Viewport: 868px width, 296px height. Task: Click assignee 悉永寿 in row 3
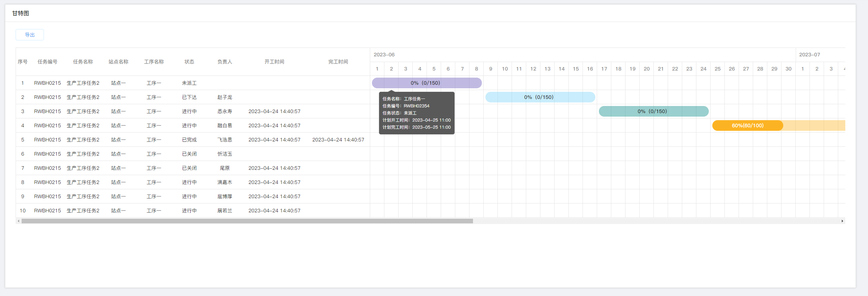[x=225, y=111]
